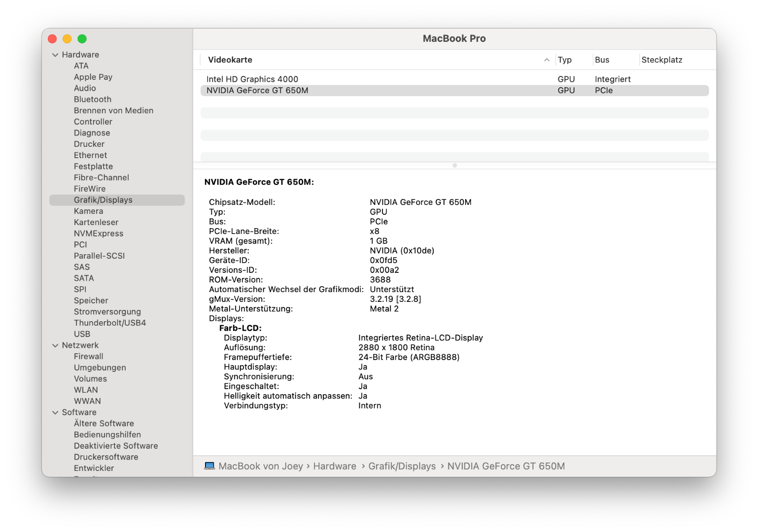
Task: Select WLAN in the sidebar
Action: click(86, 390)
